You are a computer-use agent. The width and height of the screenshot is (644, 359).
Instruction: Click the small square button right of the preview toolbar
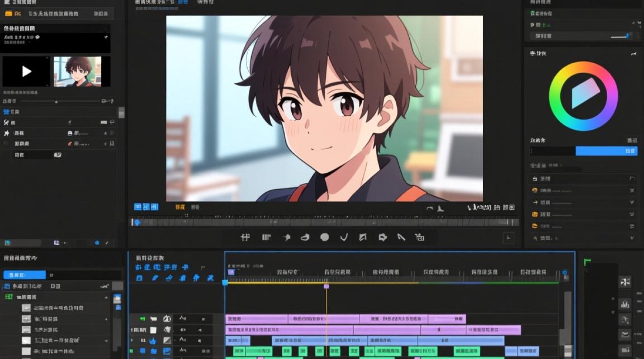pyautogui.click(x=508, y=237)
